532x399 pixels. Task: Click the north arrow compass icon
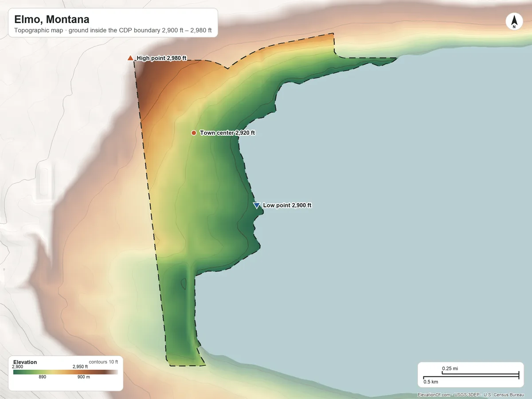click(514, 22)
